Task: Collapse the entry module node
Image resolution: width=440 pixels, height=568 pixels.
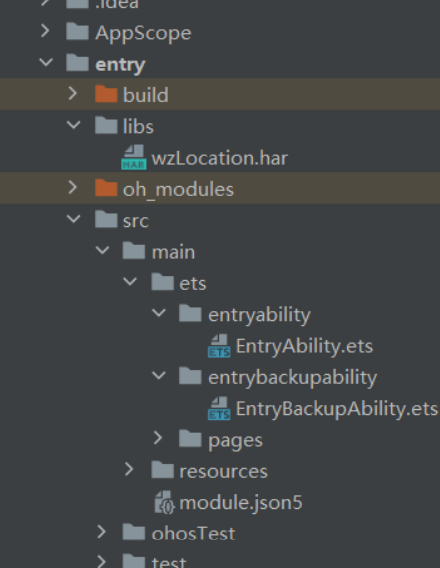Action: pyautogui.click(x=46, y=62)
